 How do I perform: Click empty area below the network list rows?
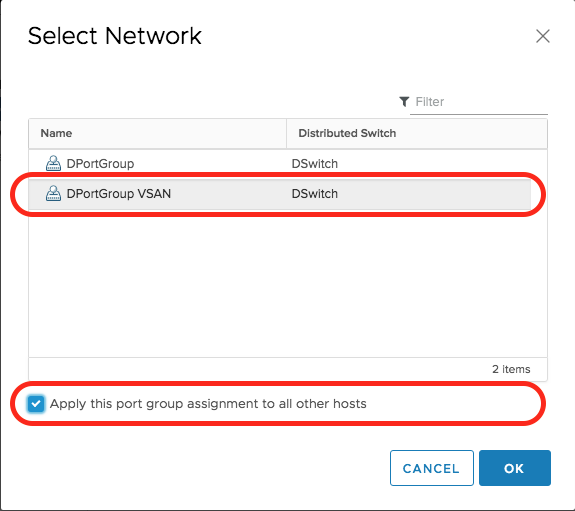pos(288,284)
